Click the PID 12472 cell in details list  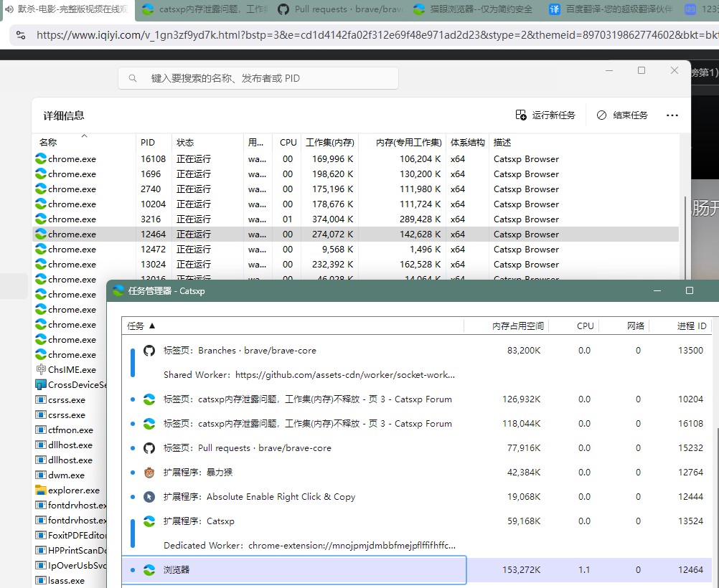tap(153, 250)
